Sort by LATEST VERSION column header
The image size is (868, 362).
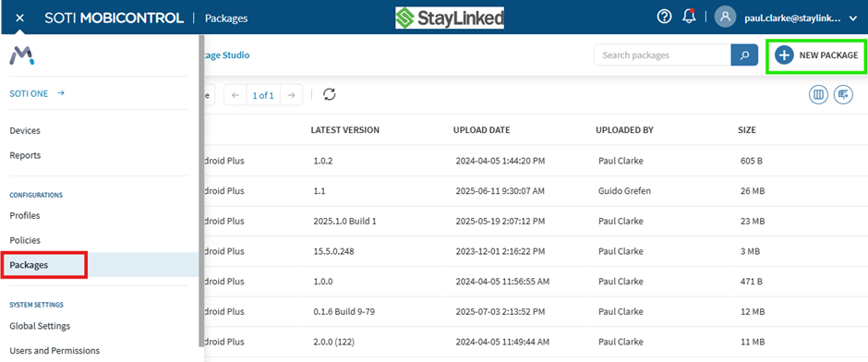coord(344,130)
